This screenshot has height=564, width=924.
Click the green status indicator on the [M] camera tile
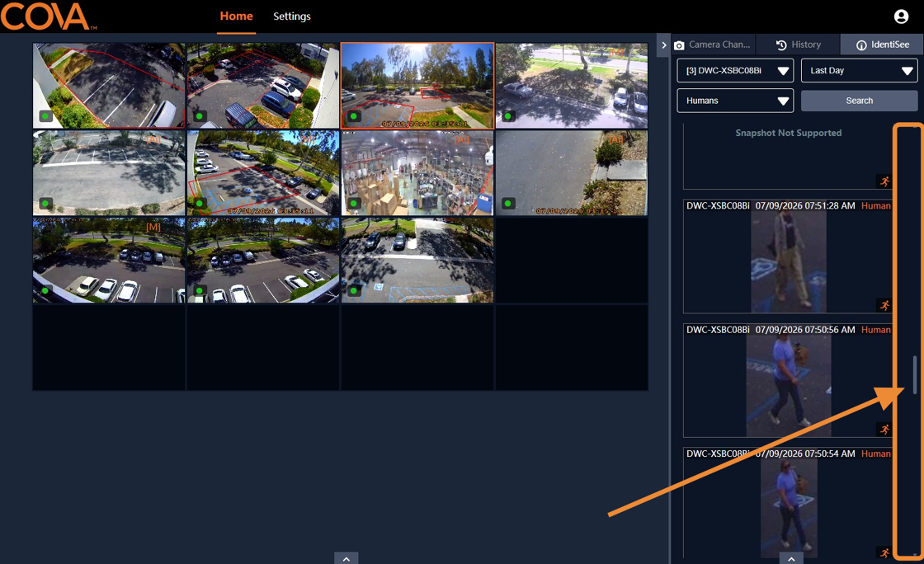[45, 290]
